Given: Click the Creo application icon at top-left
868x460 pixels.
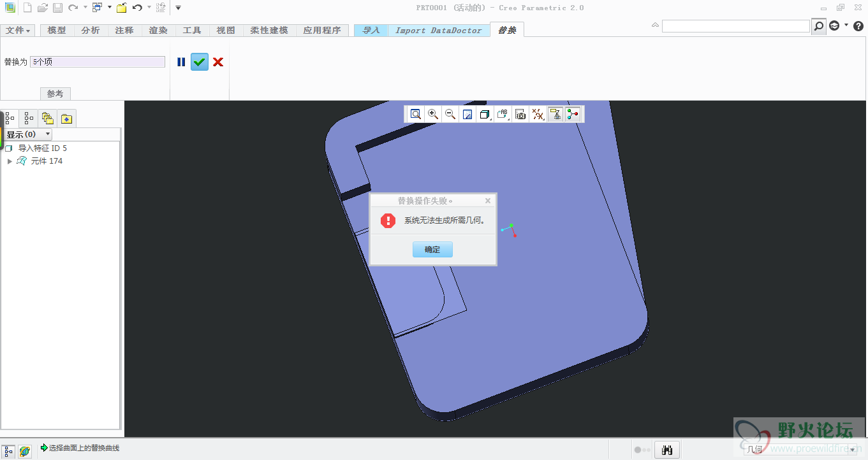Looking at the screenshot, I should tap(10, 8).
